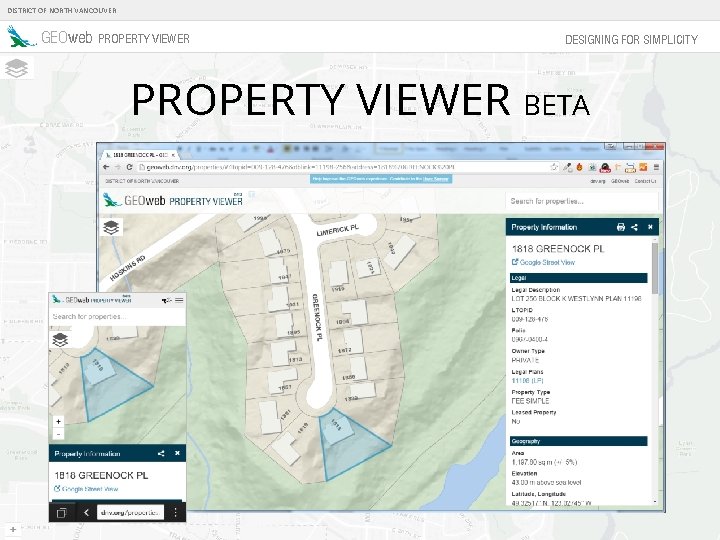
Task: Open the Chrome menu hamburger icon
Action: (657, 167)
